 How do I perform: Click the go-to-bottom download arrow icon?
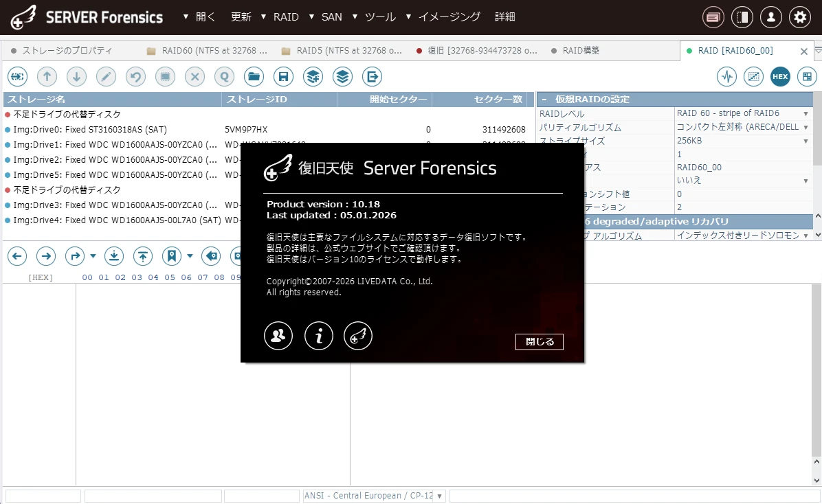coord(114,256)
